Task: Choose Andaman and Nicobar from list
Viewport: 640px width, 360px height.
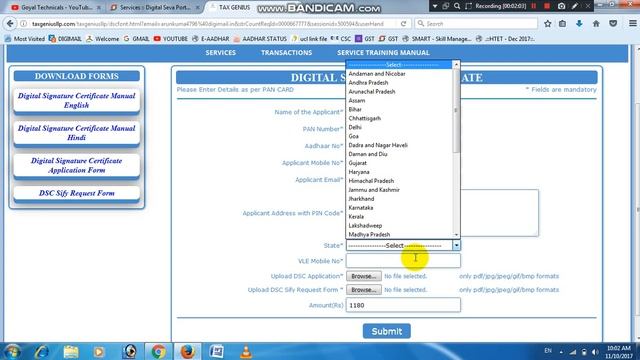Action: pyautogui.click(x=399, y=74)
